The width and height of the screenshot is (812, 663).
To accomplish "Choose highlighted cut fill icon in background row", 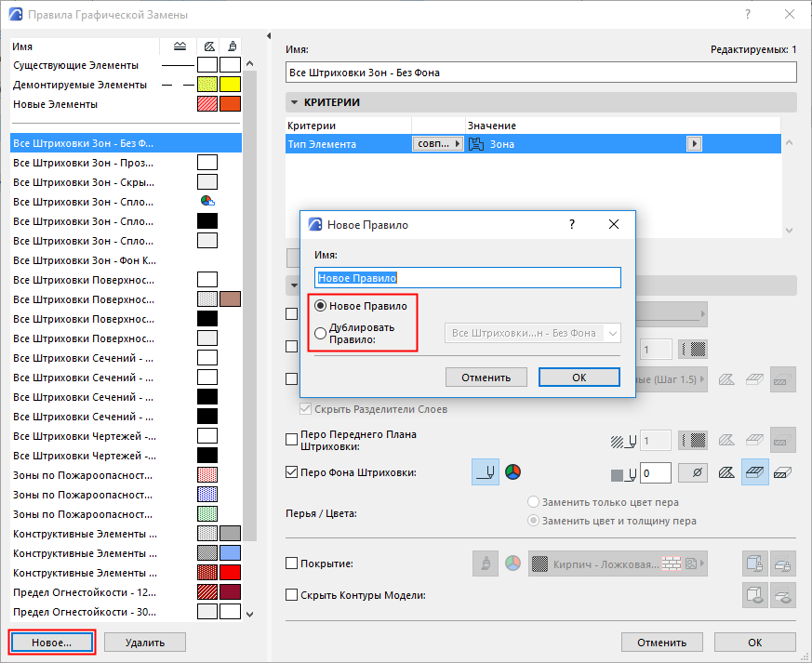I will tap(754, 472).
